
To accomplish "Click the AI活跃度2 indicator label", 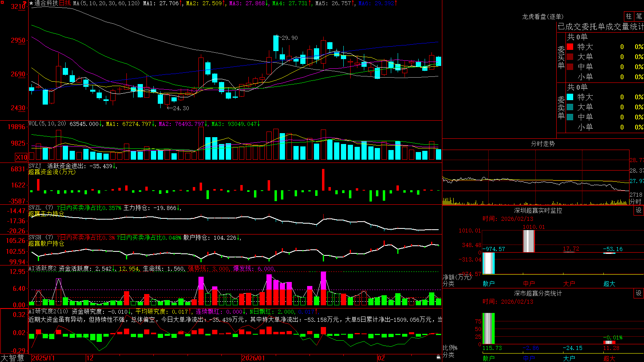I will click(43, 268).
